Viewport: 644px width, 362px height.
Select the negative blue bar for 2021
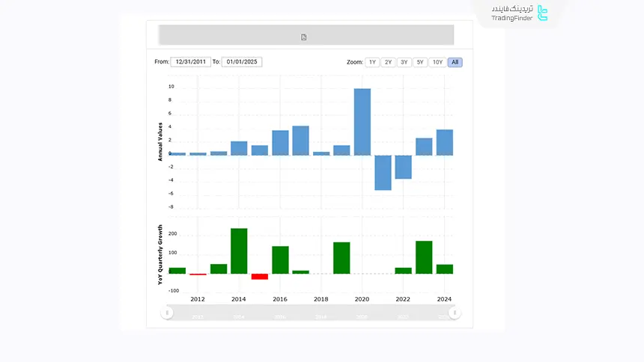click(383, 172)
